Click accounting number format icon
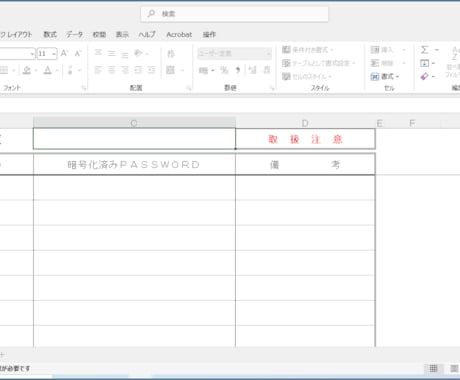This screenshot has height=380, width=460. pyautogui.click(x=203, y=70)
